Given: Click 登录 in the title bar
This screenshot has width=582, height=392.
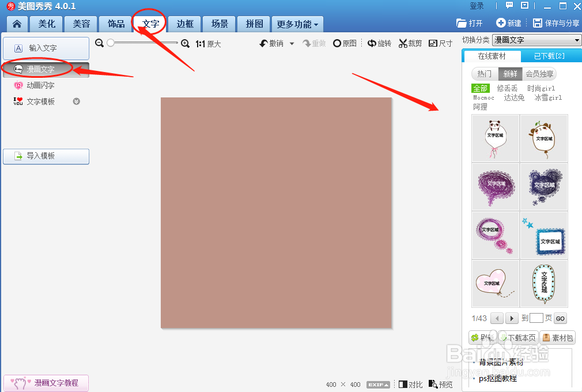Looking at the screenshot, I should [477, 6].
